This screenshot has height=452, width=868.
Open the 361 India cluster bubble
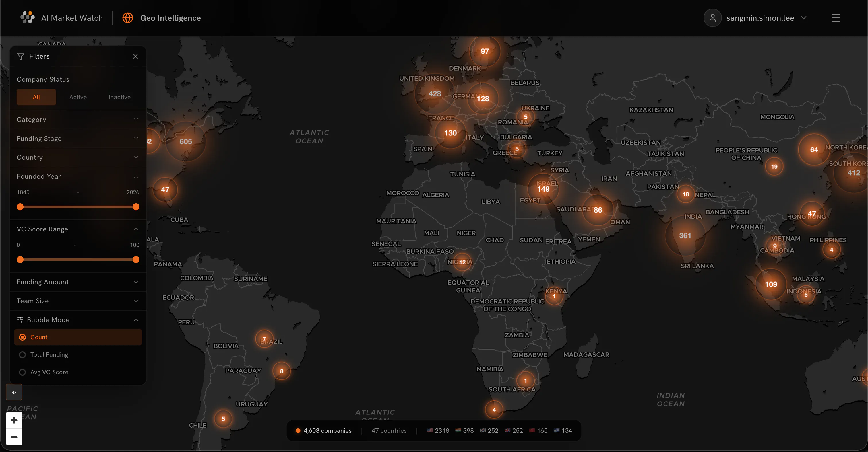685,235
